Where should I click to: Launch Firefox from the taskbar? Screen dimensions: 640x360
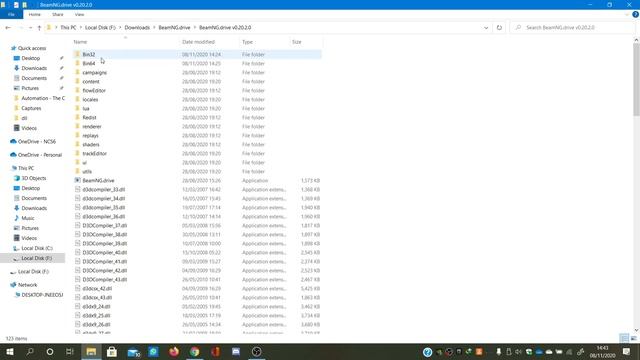click(174, 351)
